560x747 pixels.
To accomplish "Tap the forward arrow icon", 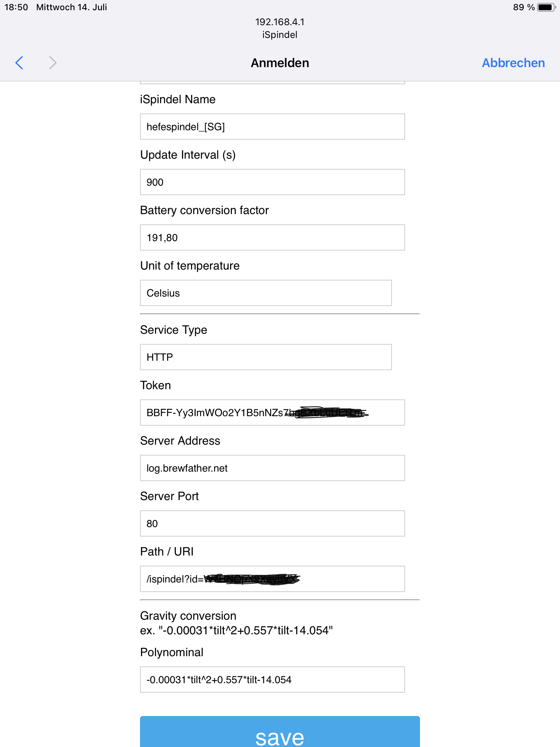I will pyautogui.click(x=53, y=63).
